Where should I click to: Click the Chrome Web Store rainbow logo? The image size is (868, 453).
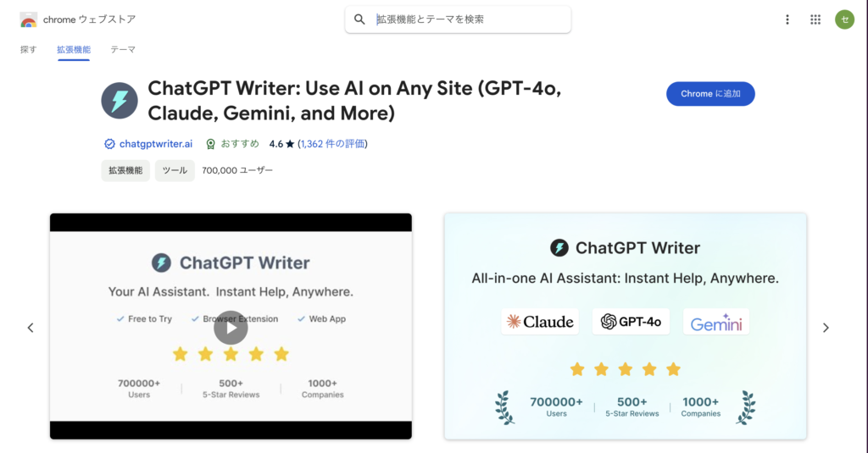coord(29,19)
